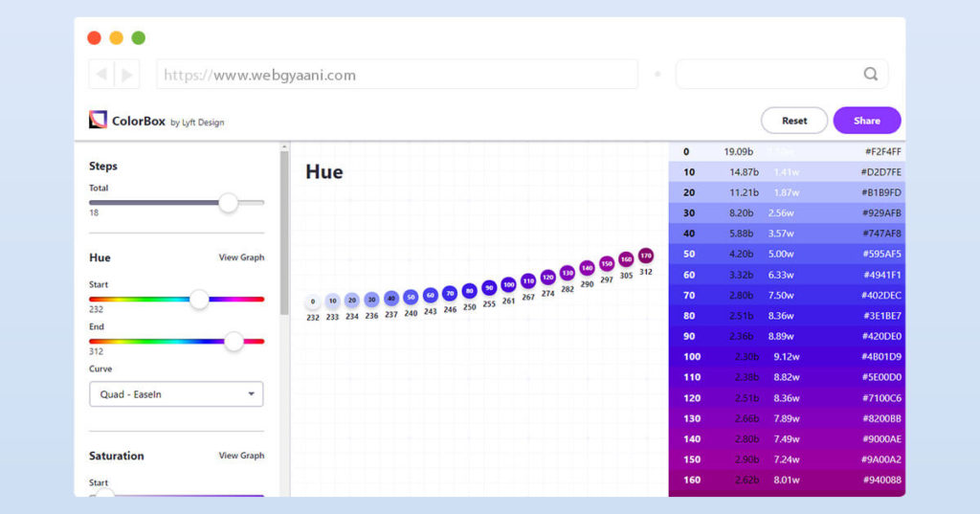Click the ColorBox logo icon
980x514 pixels.
[x=98, y=121]
